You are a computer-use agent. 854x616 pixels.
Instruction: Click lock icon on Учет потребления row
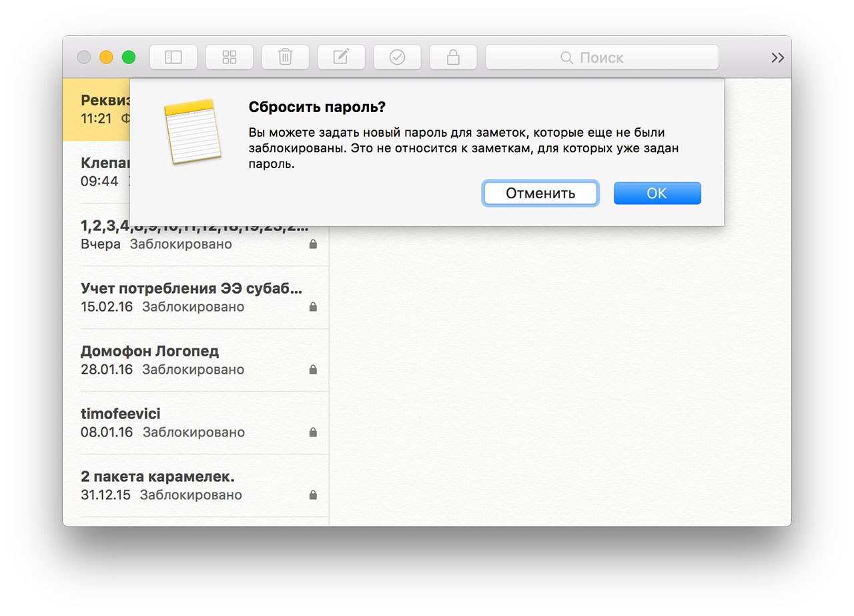coord(313,306)
